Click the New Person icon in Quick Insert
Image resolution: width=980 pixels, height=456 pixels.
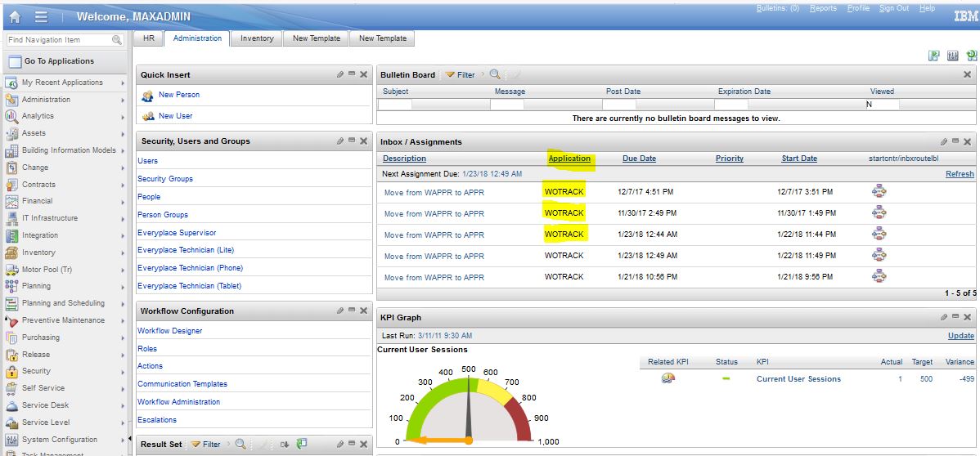coord(148,96)
